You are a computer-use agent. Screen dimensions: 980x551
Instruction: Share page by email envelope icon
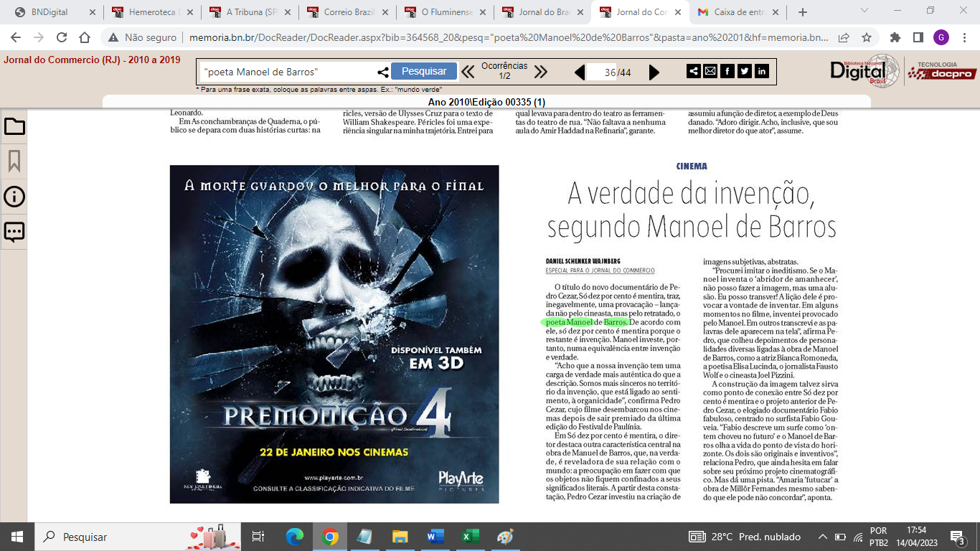coord(710,71)
